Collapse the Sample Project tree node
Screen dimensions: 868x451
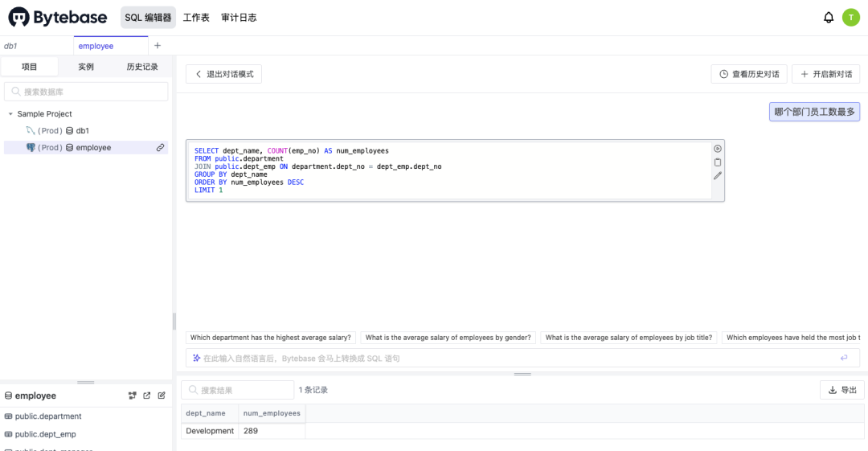(x=10, y=113)
